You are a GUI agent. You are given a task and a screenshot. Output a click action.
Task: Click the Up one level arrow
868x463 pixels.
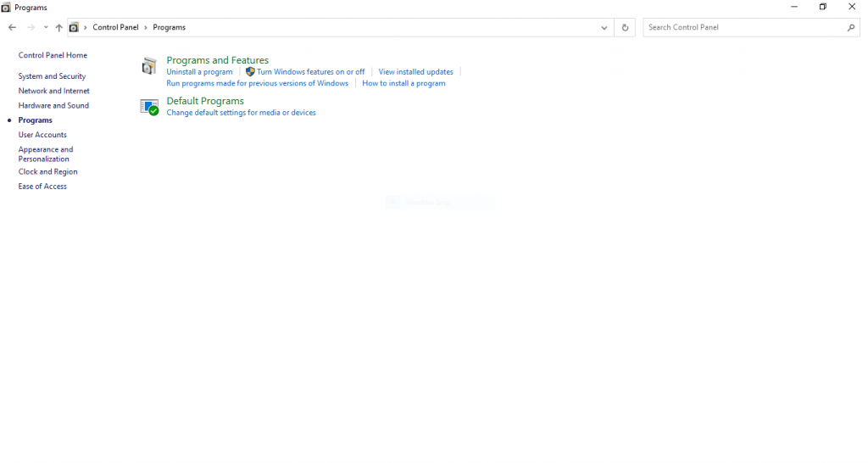click(x=58, y=27)
